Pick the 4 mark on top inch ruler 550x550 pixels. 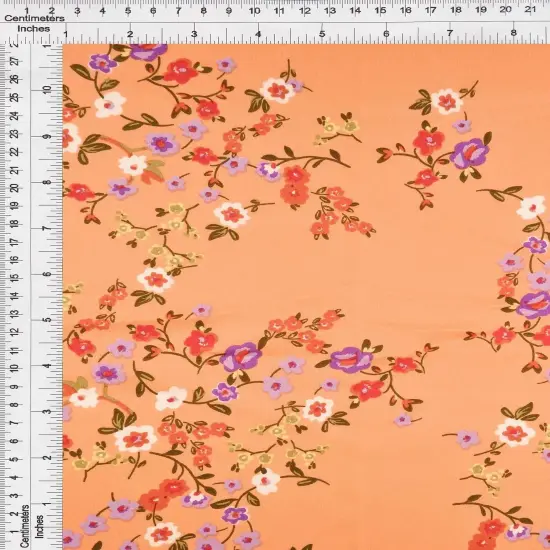click(x=258, y=34)
